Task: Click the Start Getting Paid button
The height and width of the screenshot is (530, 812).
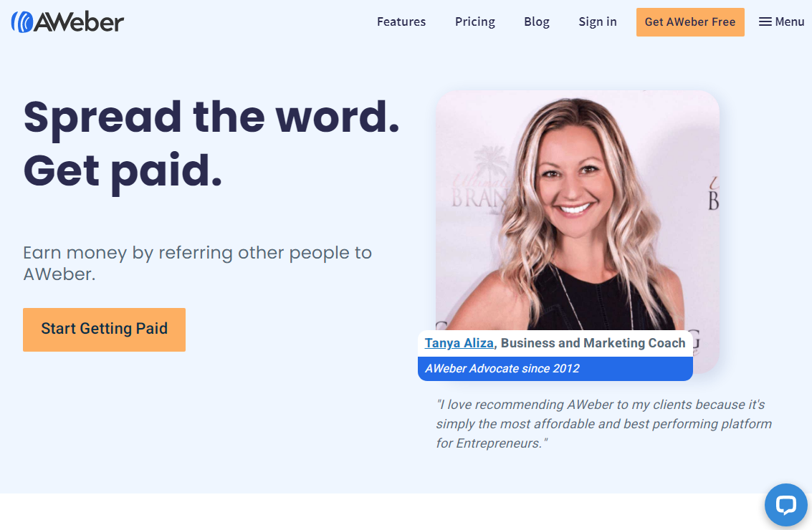Action: pyautogui.click(x=104, y=329)
